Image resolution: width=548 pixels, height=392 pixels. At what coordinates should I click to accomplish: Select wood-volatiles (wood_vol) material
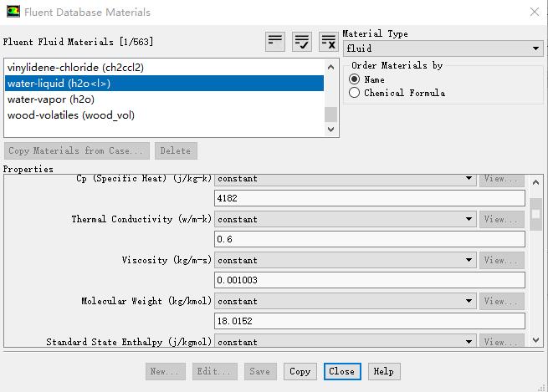(x=164, y=115)
